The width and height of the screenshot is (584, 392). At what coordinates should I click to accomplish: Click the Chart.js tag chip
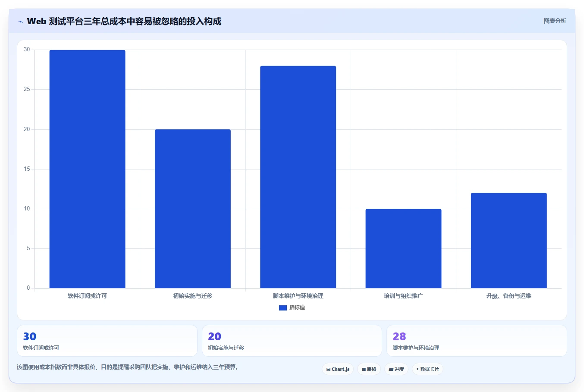coord(338,369)
